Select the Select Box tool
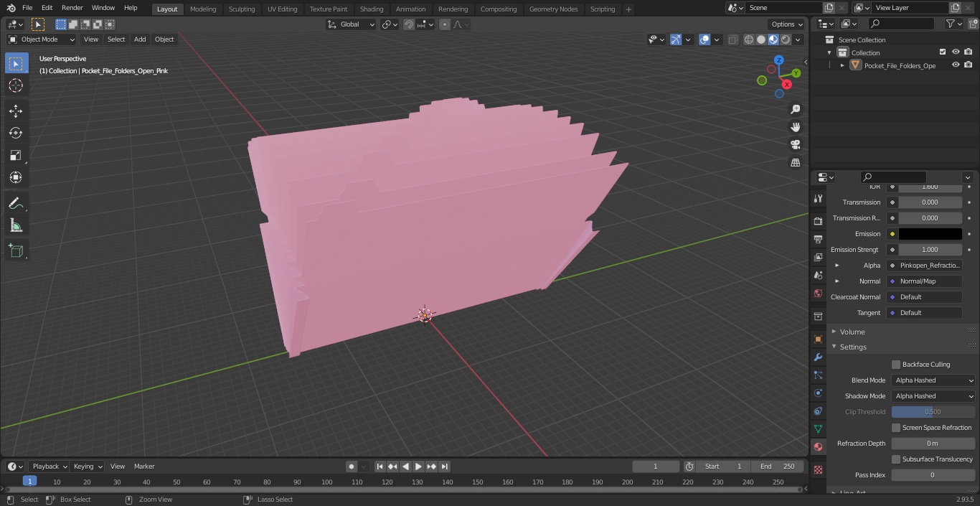The image size is (980, 506). click(16, 63)
